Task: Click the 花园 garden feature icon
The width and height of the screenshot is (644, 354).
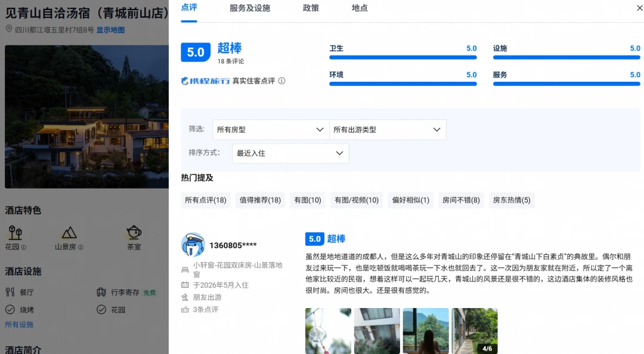Action: [15, 233]
